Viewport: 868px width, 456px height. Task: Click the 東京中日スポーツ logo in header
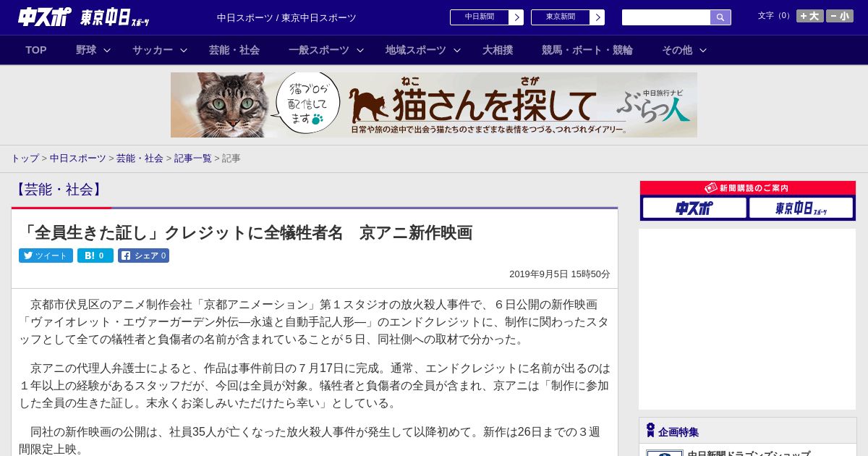pyautogui.click(x=115, y=17)
